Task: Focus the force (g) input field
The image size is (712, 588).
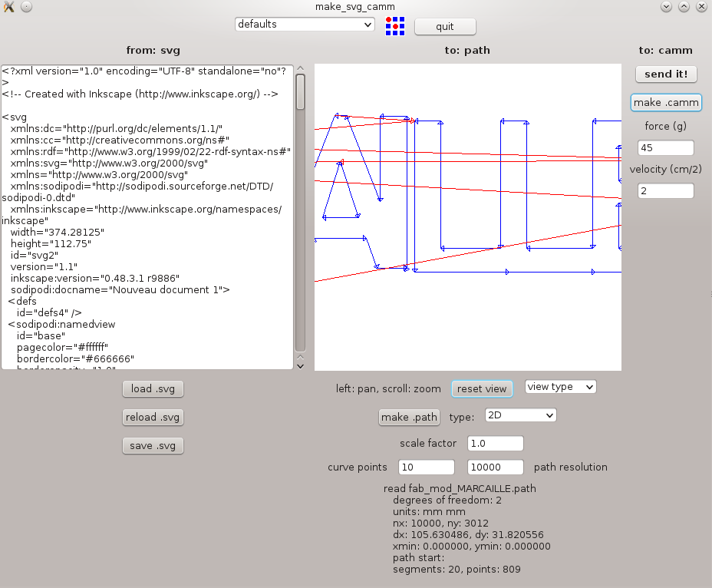Action: point(665,147)
